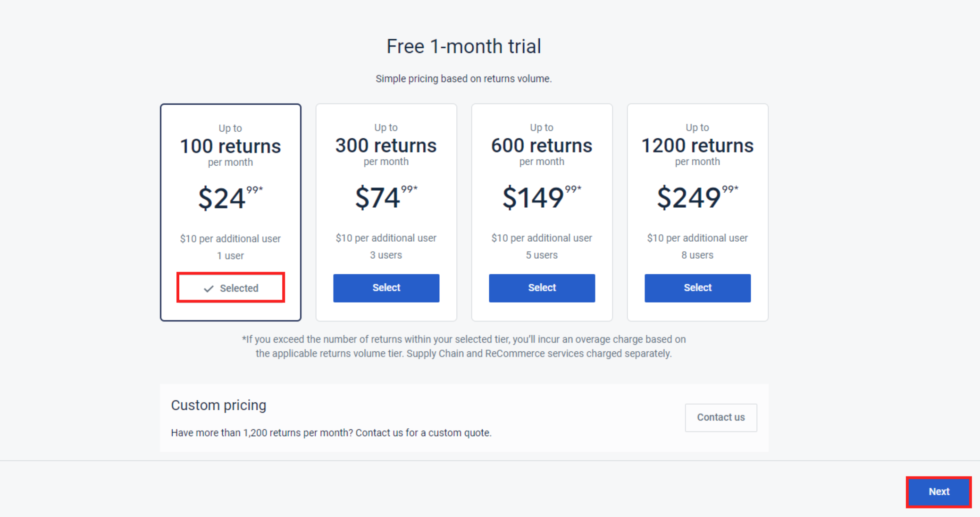980x517 pixels.
Task: Click the overage charge footnote text
Action: [463, 346]
